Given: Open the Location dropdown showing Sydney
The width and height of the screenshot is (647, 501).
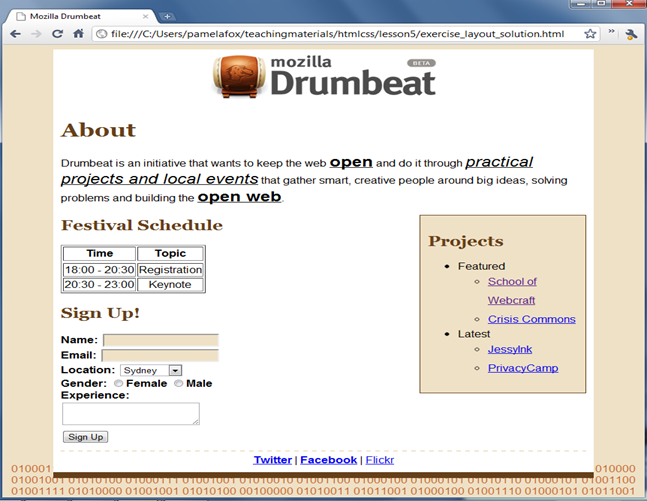Looking at the screenshot, I should click(151, 370).
